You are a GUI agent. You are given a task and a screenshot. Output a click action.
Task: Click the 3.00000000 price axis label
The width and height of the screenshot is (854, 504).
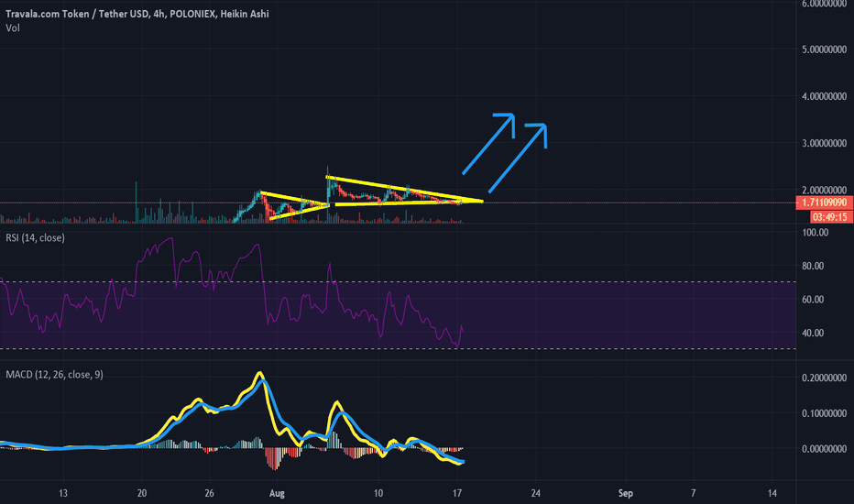(x=824, y=143)
